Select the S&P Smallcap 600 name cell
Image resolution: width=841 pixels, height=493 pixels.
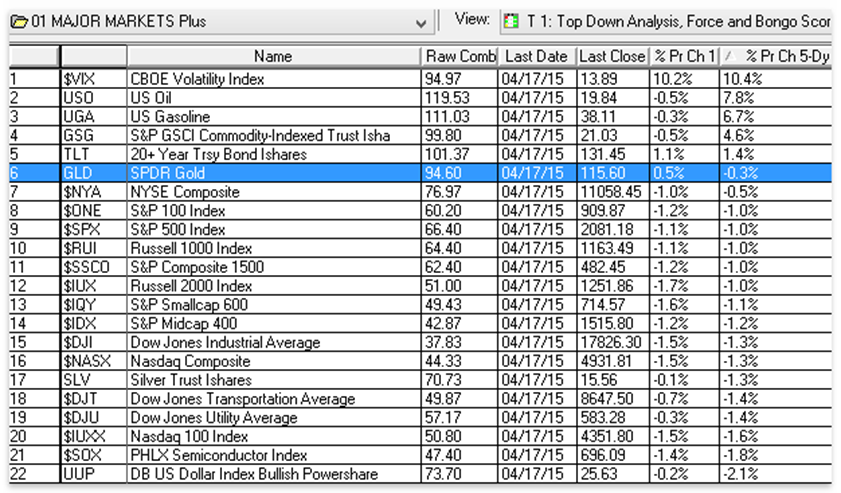click(274, 305)
